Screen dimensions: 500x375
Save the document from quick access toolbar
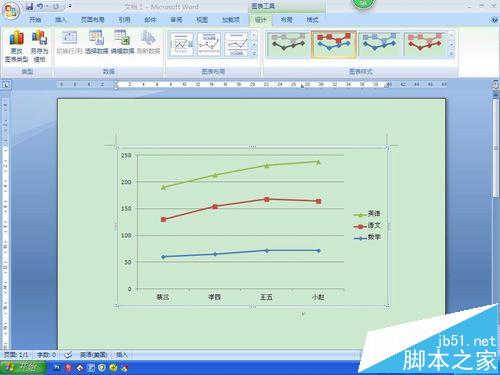coord(29,6)
